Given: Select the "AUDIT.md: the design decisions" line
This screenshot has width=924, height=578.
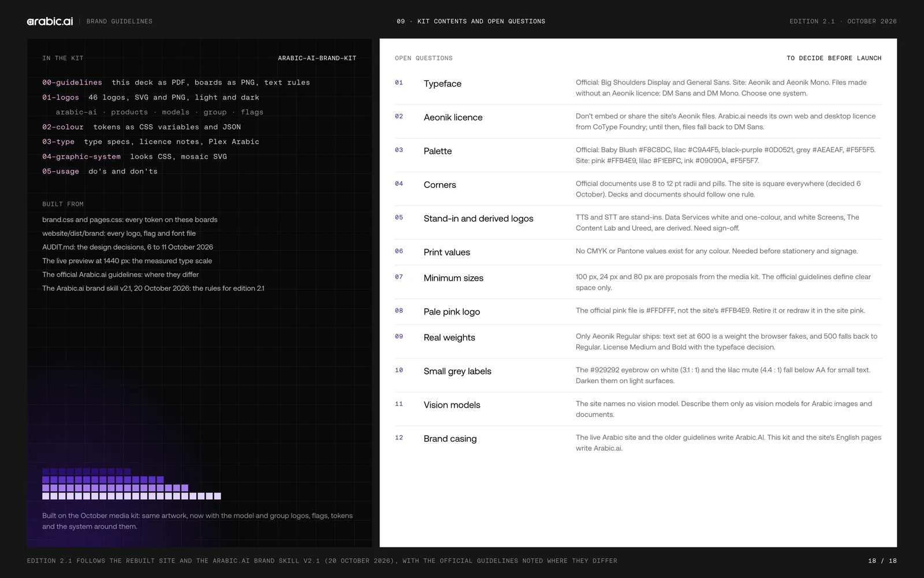Looking at the screenshot, I should click(128, 247).
